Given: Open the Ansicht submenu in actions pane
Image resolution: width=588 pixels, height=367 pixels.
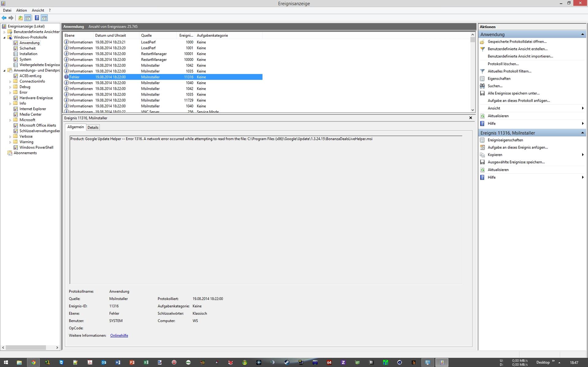Looking at the screenshot, I should (x=532, y=108).
